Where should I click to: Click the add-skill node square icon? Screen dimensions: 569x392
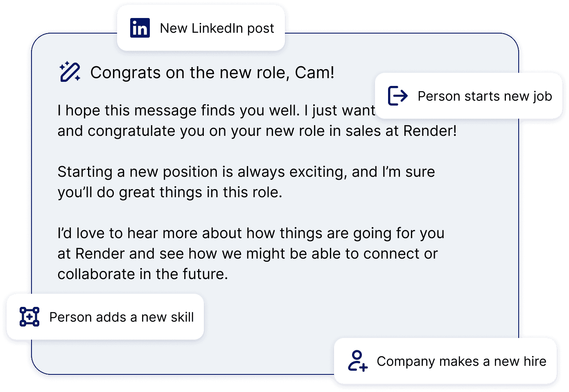[29, 317]
